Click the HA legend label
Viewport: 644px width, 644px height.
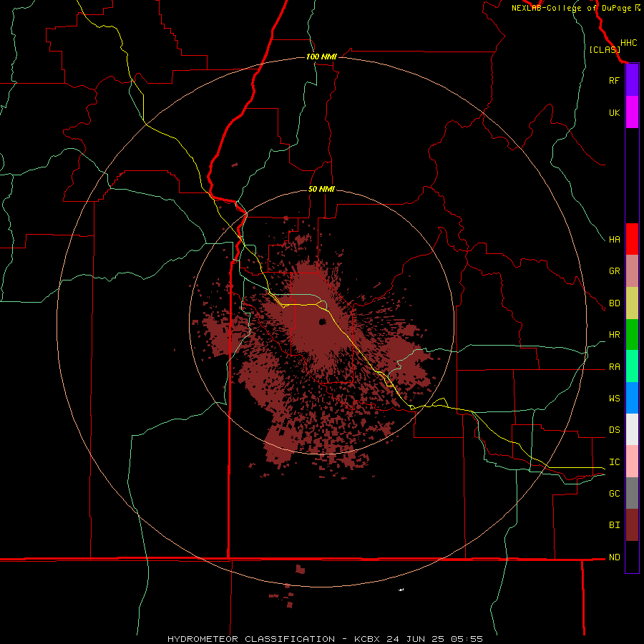[x=614, y=240]
